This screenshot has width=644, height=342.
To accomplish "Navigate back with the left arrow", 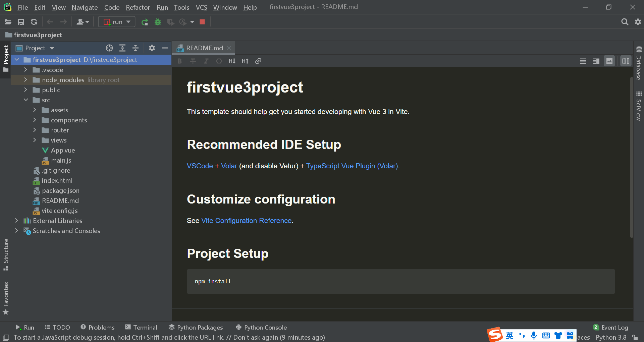I will (50, 22).
